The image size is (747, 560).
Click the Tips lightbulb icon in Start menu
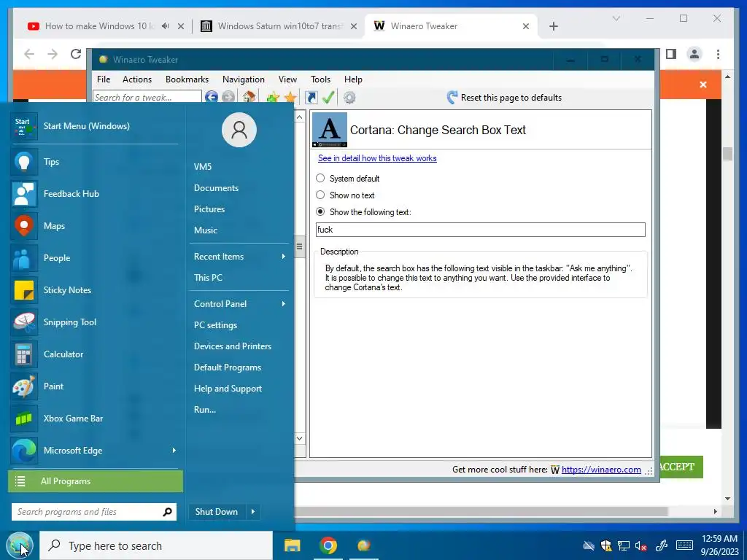click(24, 162)
